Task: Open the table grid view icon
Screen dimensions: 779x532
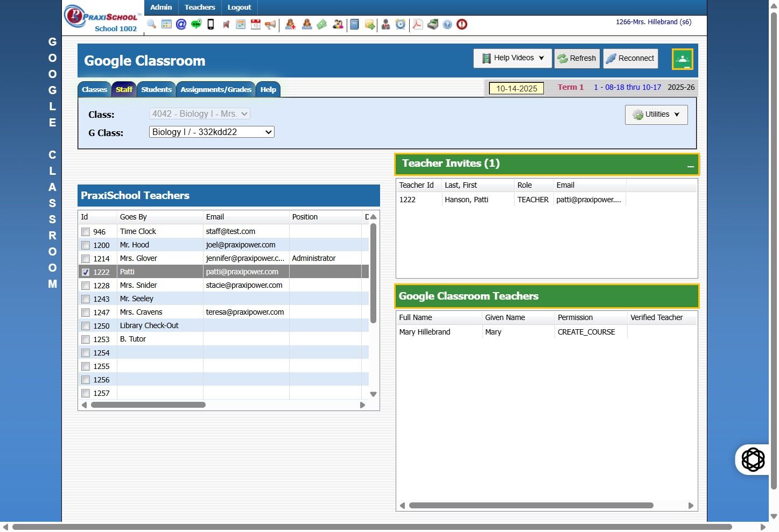Action: 166,24
